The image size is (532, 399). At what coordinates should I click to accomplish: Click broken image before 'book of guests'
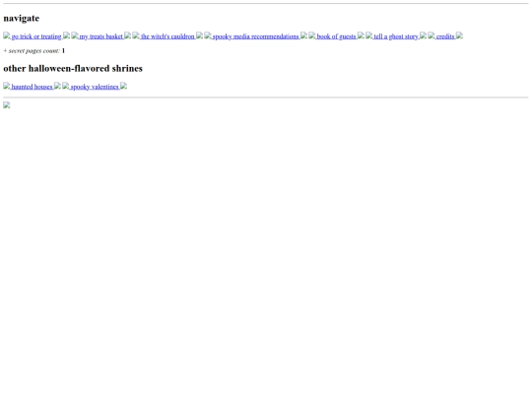[312, 35]
